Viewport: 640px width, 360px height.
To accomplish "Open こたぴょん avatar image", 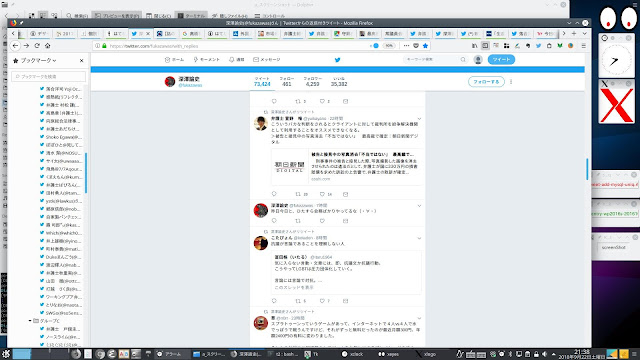I will point(261,243).
